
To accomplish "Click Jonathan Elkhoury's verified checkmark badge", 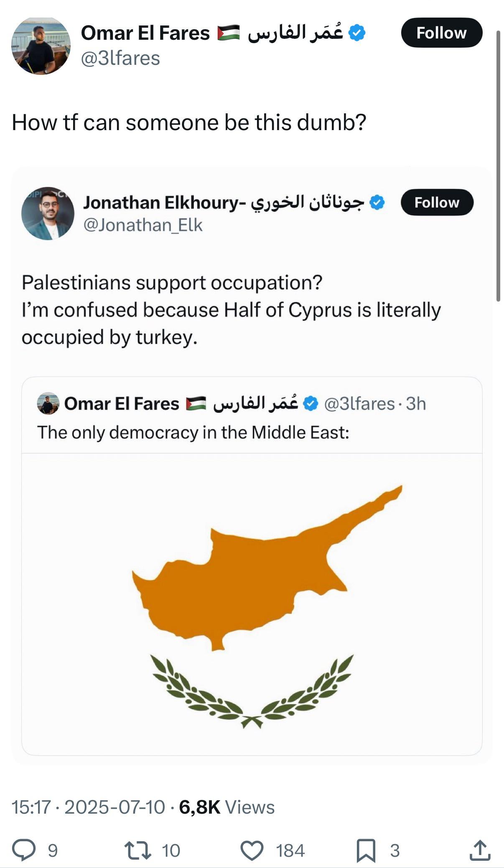I will click(x=377, y=202).
